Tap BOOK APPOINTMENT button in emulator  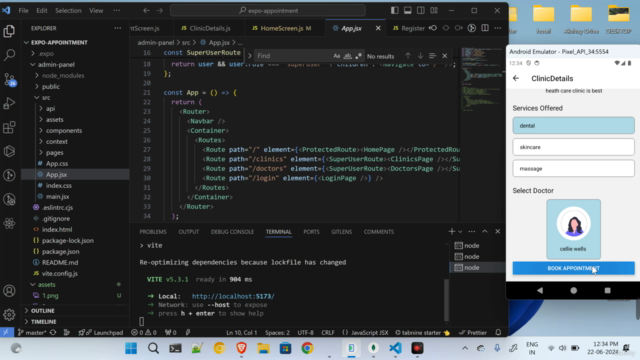(x=573, y=268)
